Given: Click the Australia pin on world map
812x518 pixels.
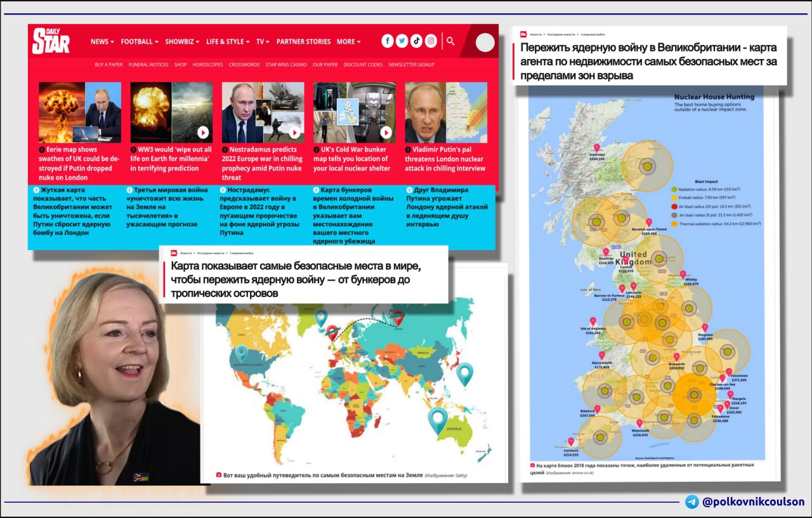Looking at the screenshot, I should point(438,420).
